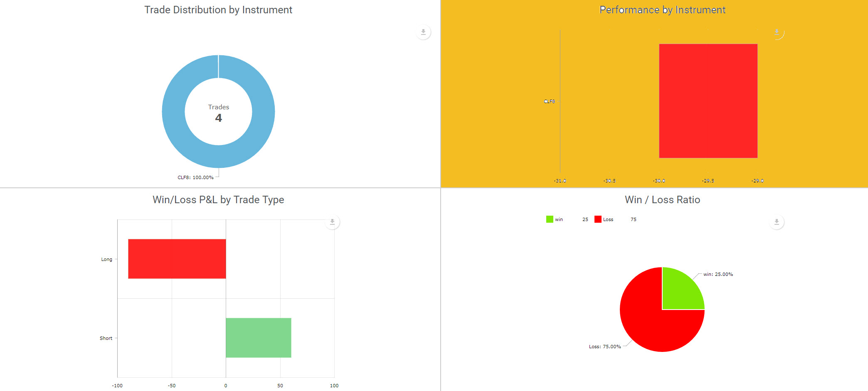The image size is (868, 391).
Task: Click the -29.0 axis tick label
Action: coord(757,181)
